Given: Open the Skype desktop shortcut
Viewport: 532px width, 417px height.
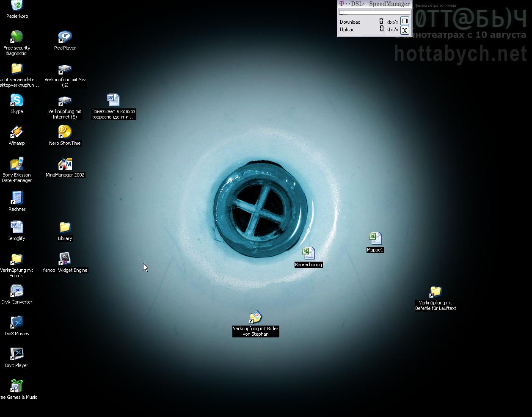Looking at the screenshot, I should tap(17, 101).
